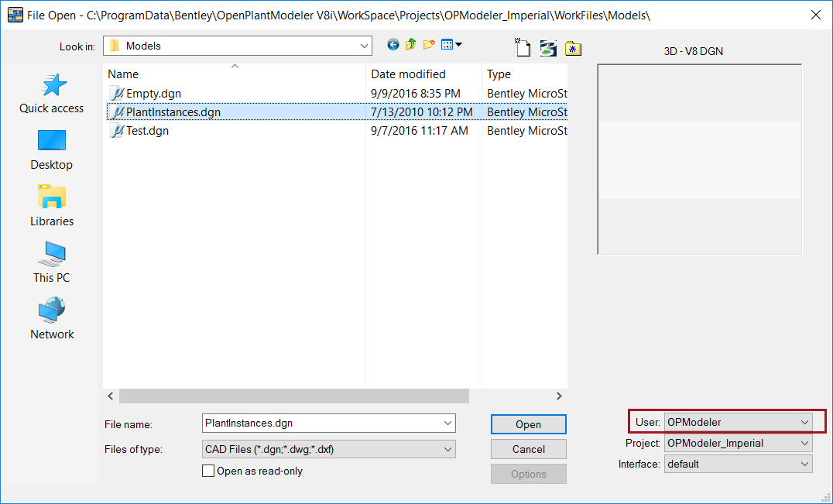
Task: Open the view menu arrow
Action: point(458,45)
